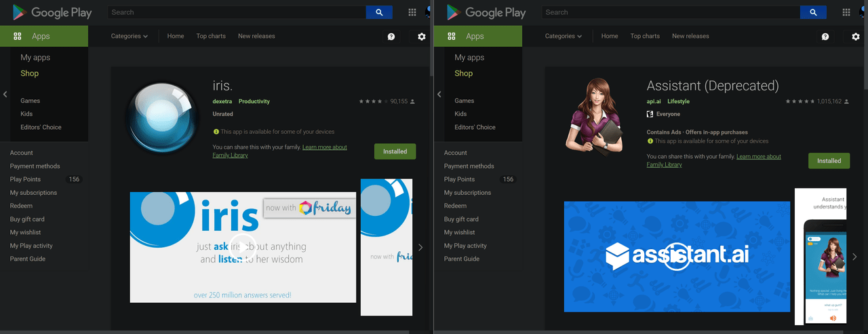
Task: Click Play Points 156 badge in right window
Action: [x=508, y=179]
